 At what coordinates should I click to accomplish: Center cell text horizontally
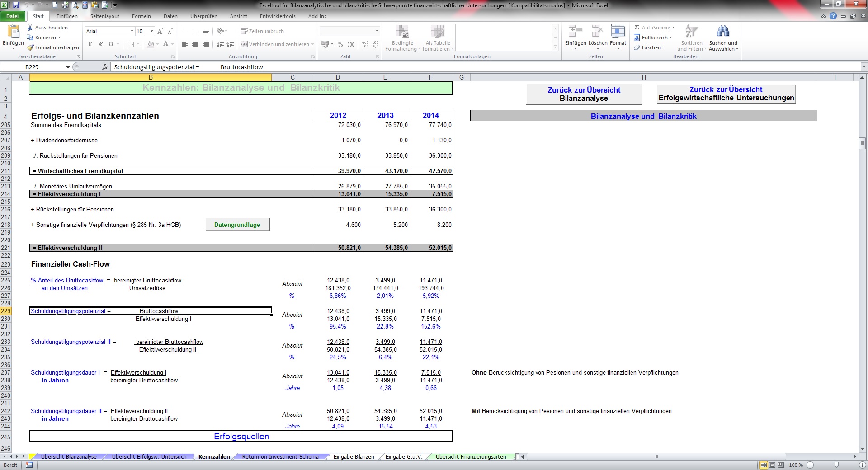[195, 44]
